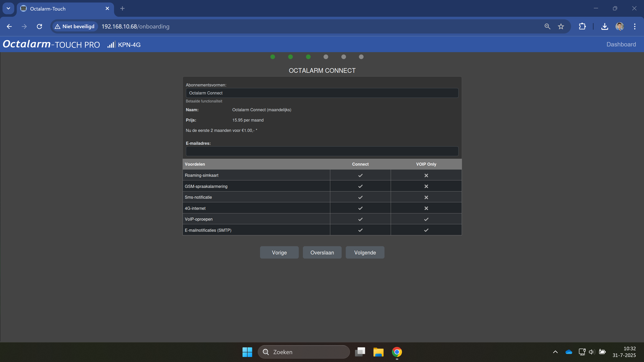Show hidden system tray icons
The image size is (644, 362).
point(555,352)
